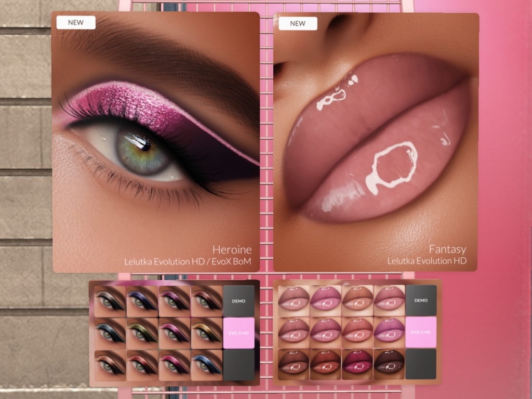
Task: Choose the brick red-brown lip swatch
Action: (325, 364)
